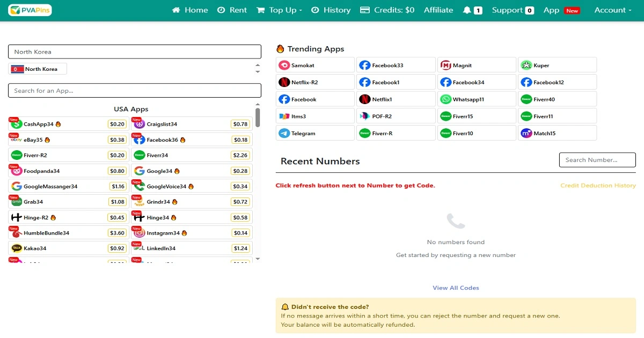Select Kakao34 app icon

[16, 248]
